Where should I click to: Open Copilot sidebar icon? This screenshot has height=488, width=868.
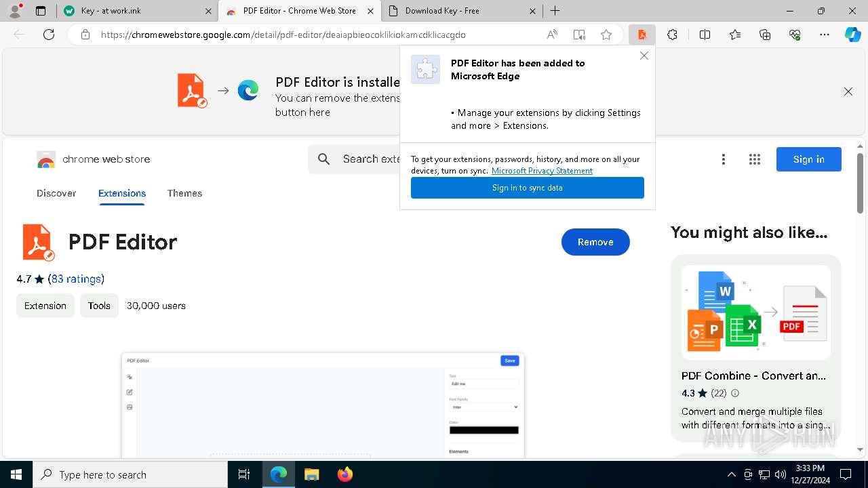click(852, 35)
